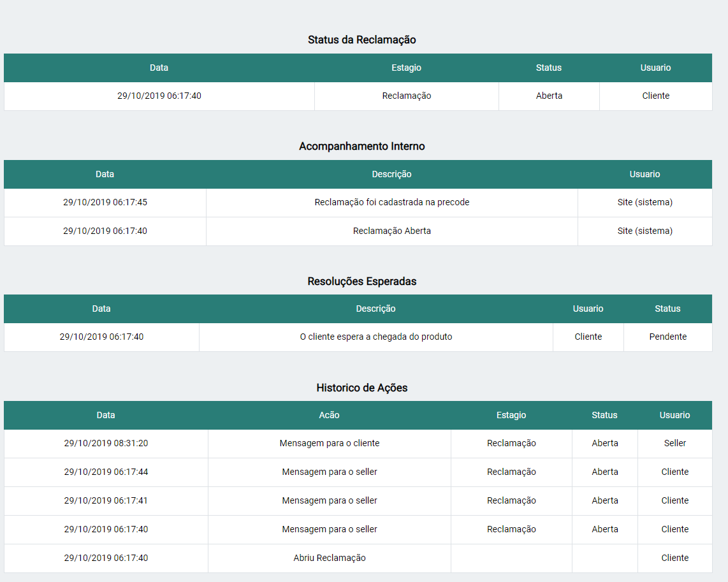Screen dimensions: 728x582
Task: Click the 'Resoluções Esperadas' heading
Action: [x=361, y=281]
